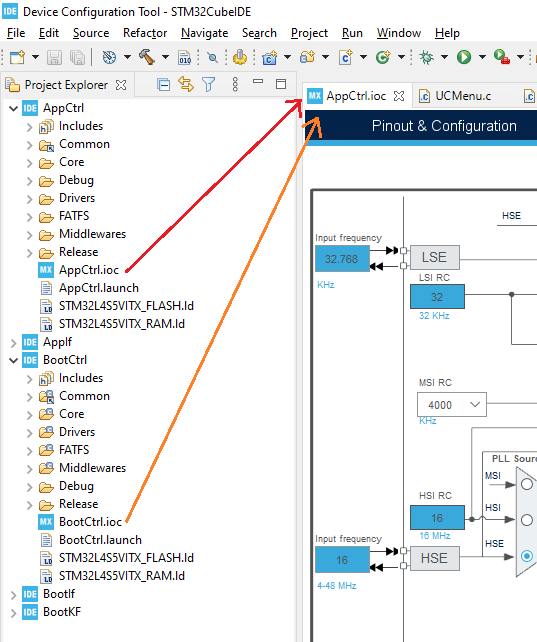Click the New wizard toolbar icon
The height and width of the screenshot is (642, 537).
(x=17, y=57)
